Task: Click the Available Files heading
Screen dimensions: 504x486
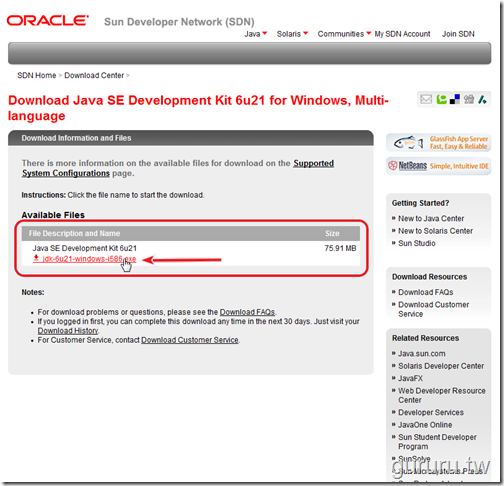Action: coord(53,215)
